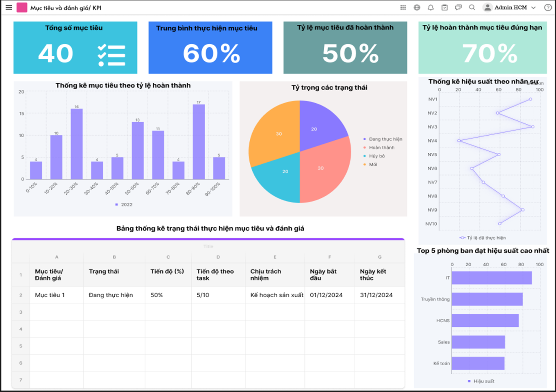Click the 'Mục tiêu 1' table cell
Viewport: 556px width, 392px height.
click(50, 295)
